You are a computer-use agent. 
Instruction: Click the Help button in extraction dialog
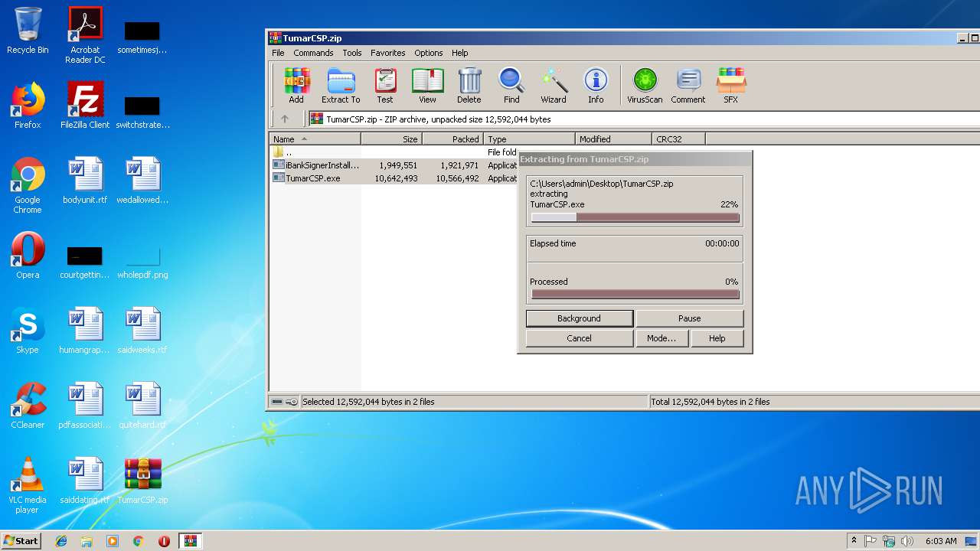717,338
